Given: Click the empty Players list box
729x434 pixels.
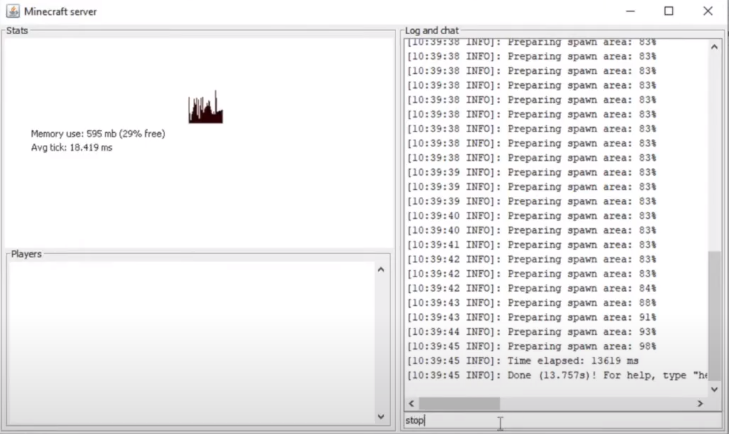Looking at the screenshot, I should tap(192, 342).
